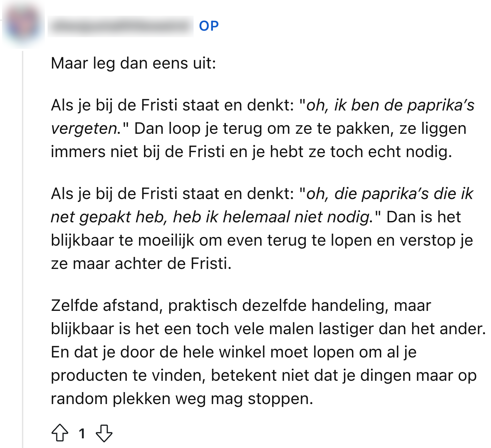Click the vote count number 1
Image resolution: width=491 pixels, height=448 pixels.
point(82,433)
